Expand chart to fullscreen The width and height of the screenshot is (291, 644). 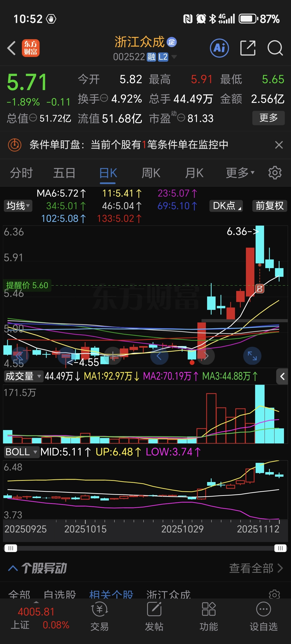[252, 356]
